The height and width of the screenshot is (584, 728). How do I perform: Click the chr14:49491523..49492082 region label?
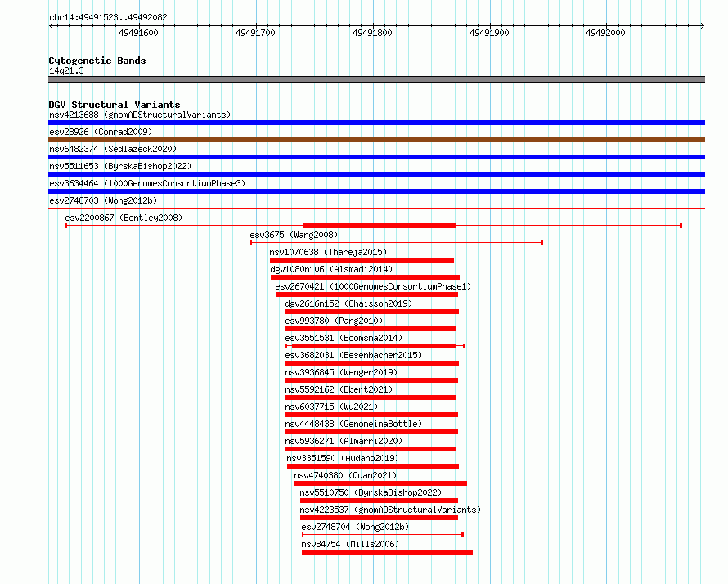click(108, 17)
